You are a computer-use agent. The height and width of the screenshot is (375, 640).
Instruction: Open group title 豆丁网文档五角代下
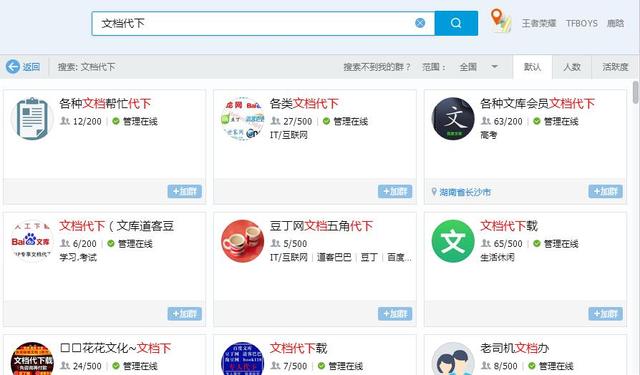point(321,226)
